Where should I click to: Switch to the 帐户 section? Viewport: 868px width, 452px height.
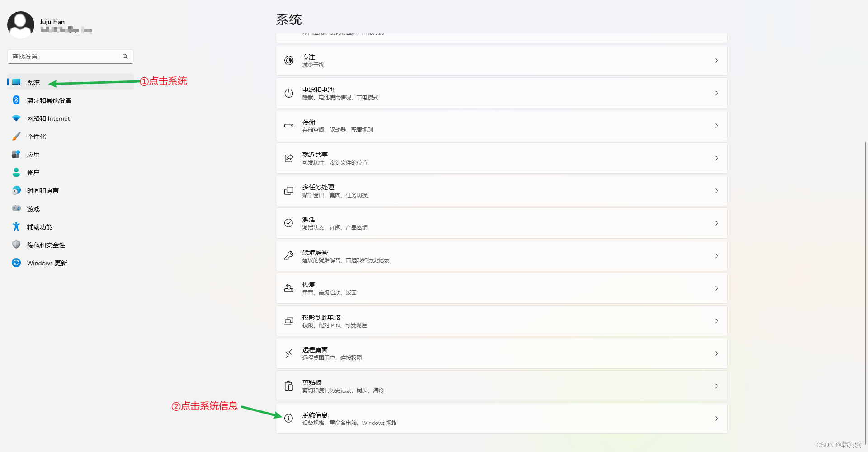(x=34, y=172)
